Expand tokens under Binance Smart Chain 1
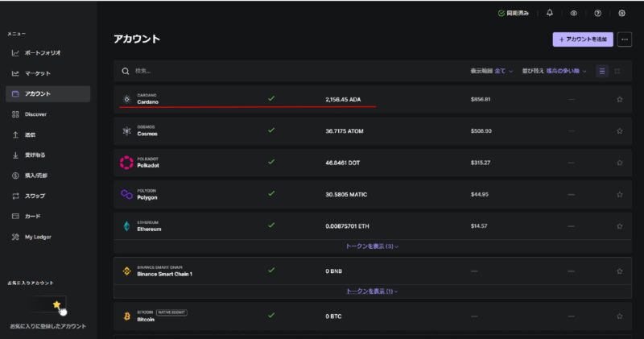The height and width of the screenshot is (339, 644). 372,291
